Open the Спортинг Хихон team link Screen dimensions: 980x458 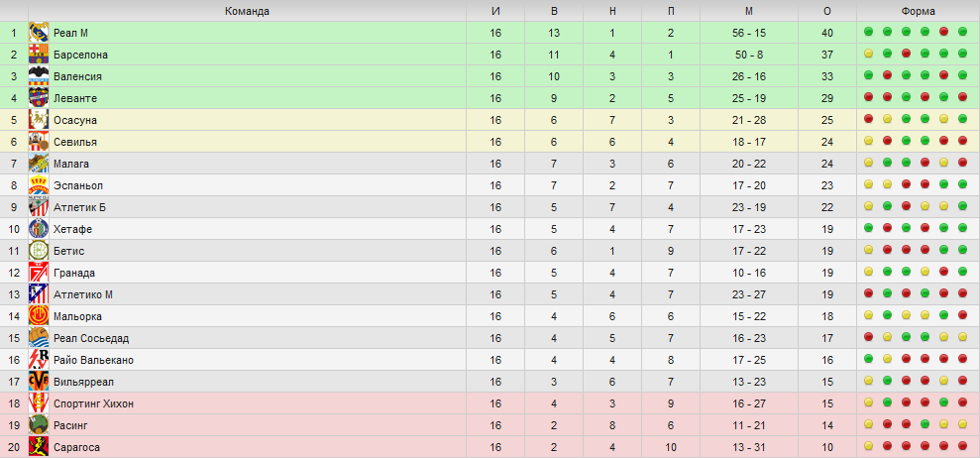point(93,404)
